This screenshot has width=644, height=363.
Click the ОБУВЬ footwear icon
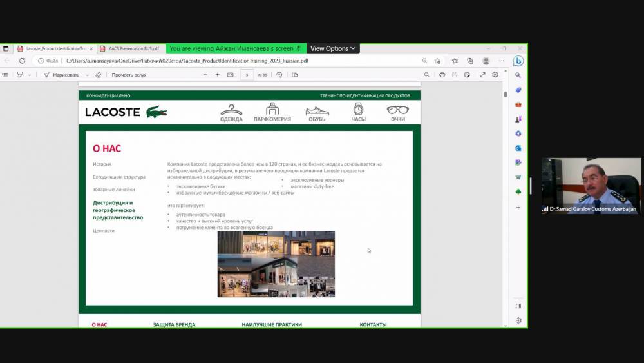pos(317,114)
